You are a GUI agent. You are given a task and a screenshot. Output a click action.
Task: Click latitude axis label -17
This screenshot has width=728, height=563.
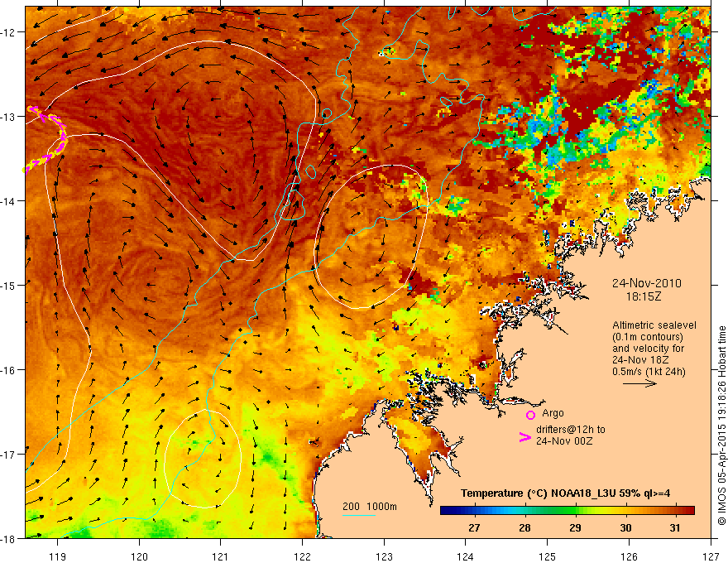click(x=9, y=455)
